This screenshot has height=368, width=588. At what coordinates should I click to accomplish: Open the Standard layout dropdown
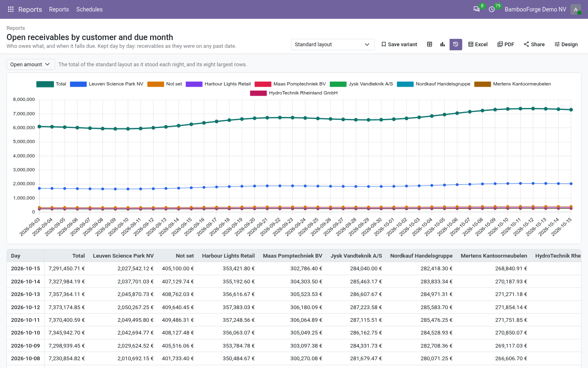pyautogui.click(x=333, y=45)
